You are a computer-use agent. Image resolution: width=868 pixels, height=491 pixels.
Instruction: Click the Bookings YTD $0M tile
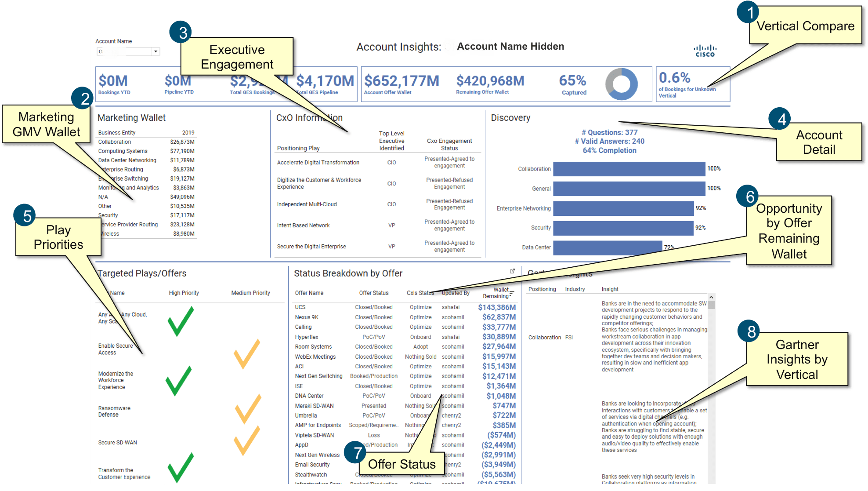115,84
